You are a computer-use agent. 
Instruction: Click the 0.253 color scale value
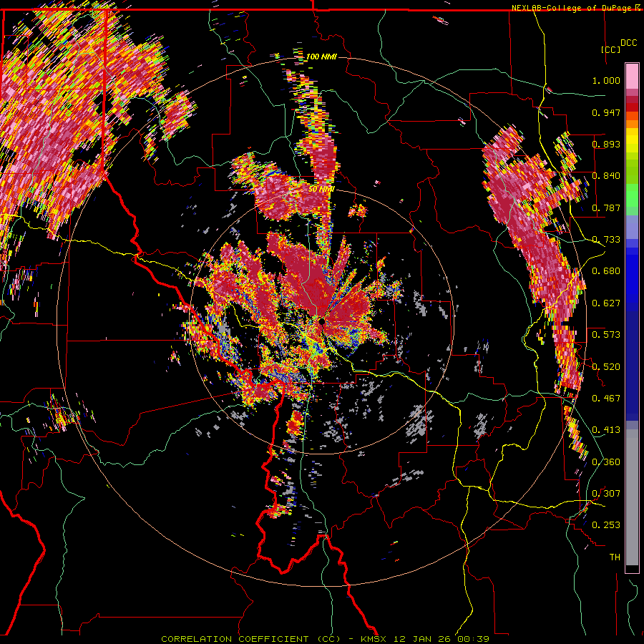tap(606, 525)
